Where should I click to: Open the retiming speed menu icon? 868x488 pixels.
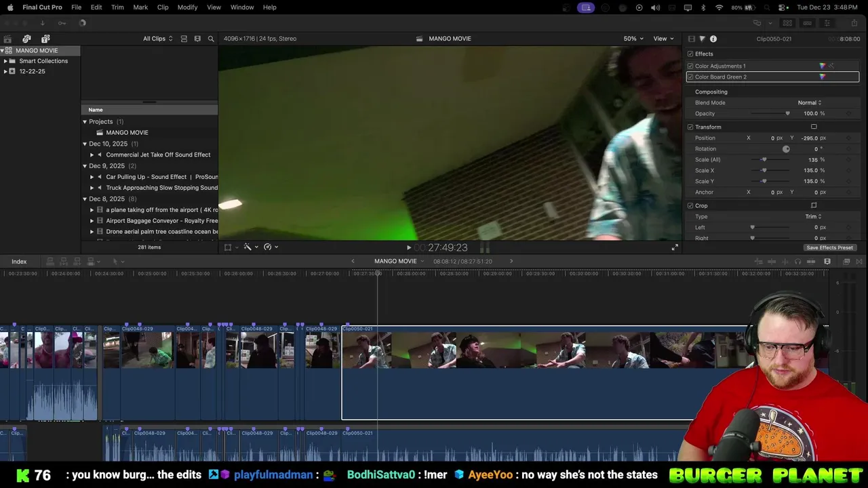[270, 247]
